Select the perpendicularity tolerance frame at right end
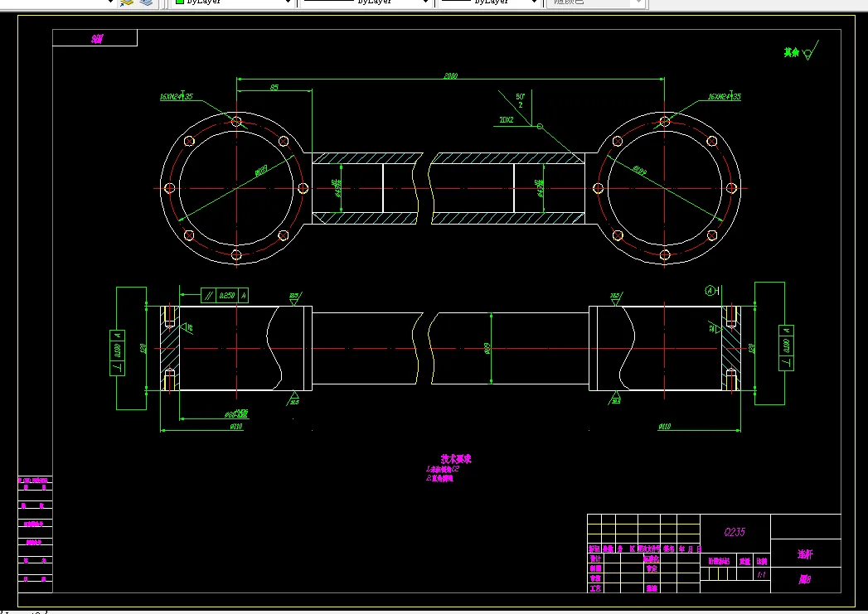The image size is (868, 614). (x=787, y=348)
